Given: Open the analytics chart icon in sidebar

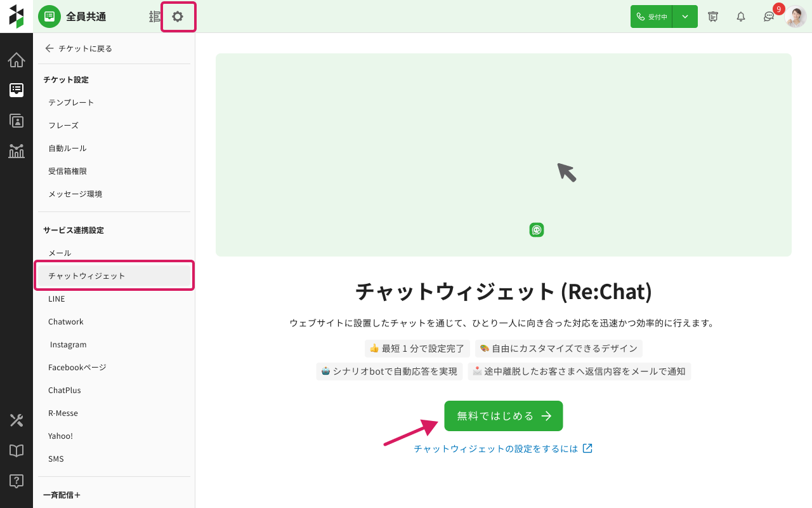Looking at the screenshot, I should [16, 151].
